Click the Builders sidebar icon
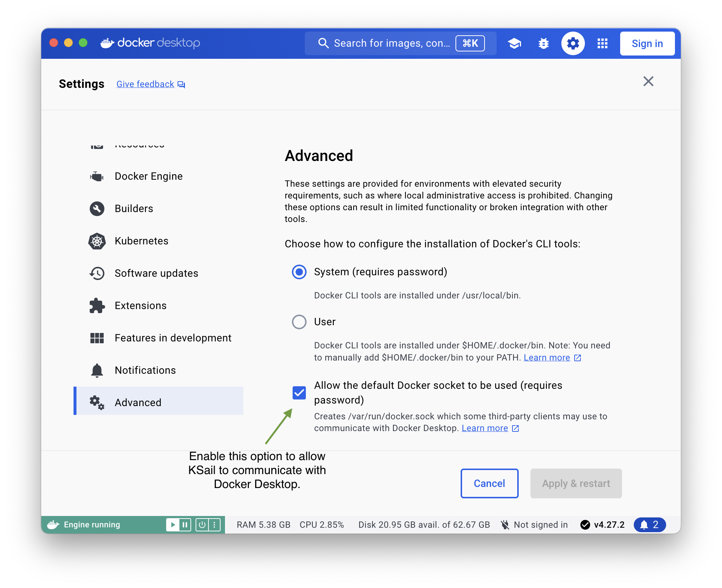Viewport: 722px width, 588px height. 97,209
